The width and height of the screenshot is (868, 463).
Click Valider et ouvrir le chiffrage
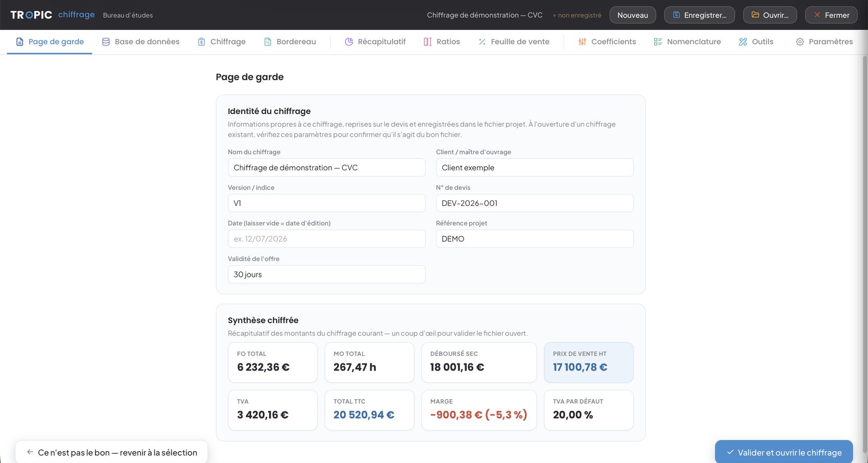pyautogui.click(x=784, y=452)
